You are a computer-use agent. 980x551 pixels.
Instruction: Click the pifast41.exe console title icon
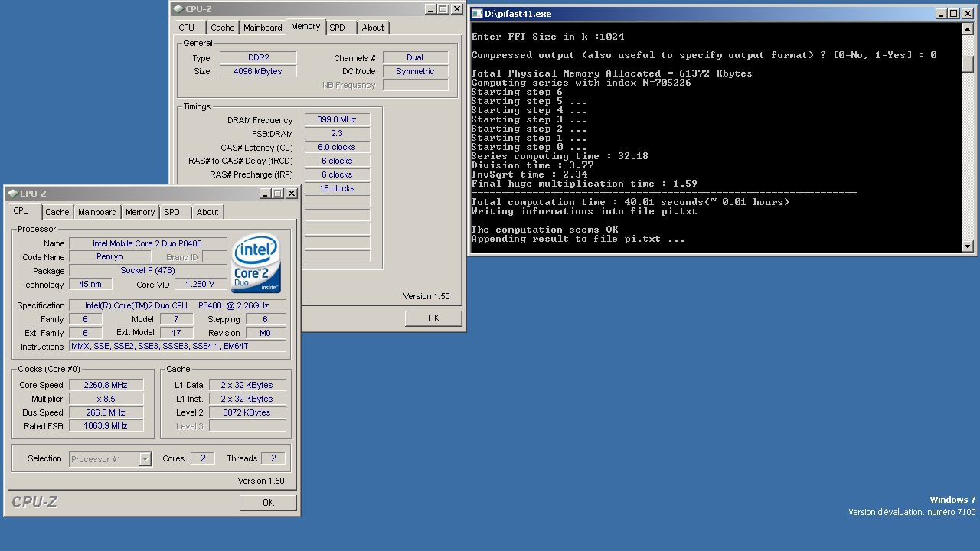[x=477, y=14]
